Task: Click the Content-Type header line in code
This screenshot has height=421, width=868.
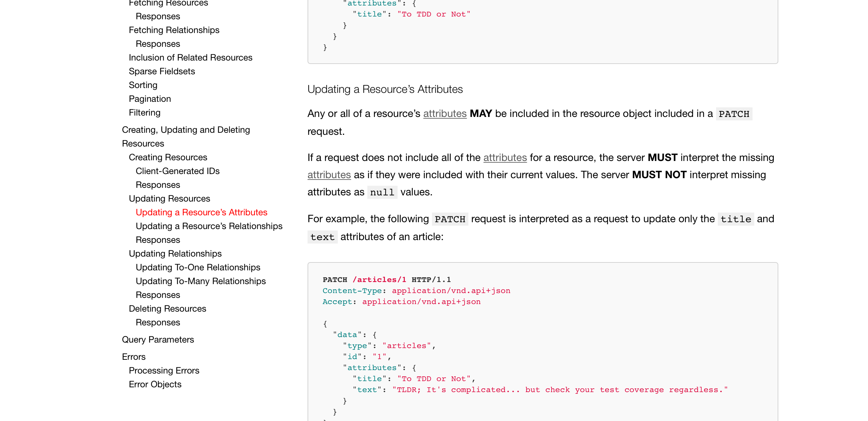Action: click(x=416, y=291)
